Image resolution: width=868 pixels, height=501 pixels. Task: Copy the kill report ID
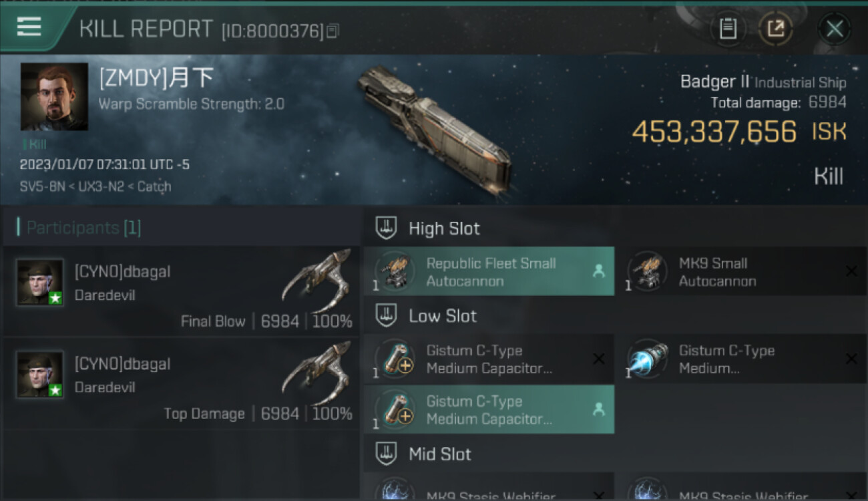pos(333,31)
